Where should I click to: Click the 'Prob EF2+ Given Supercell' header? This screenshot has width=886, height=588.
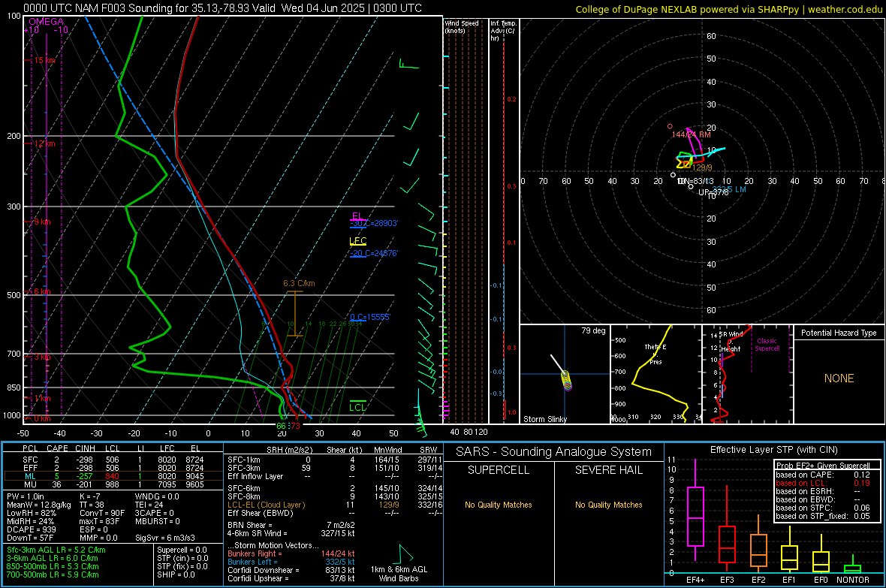[x=823, y=466]
